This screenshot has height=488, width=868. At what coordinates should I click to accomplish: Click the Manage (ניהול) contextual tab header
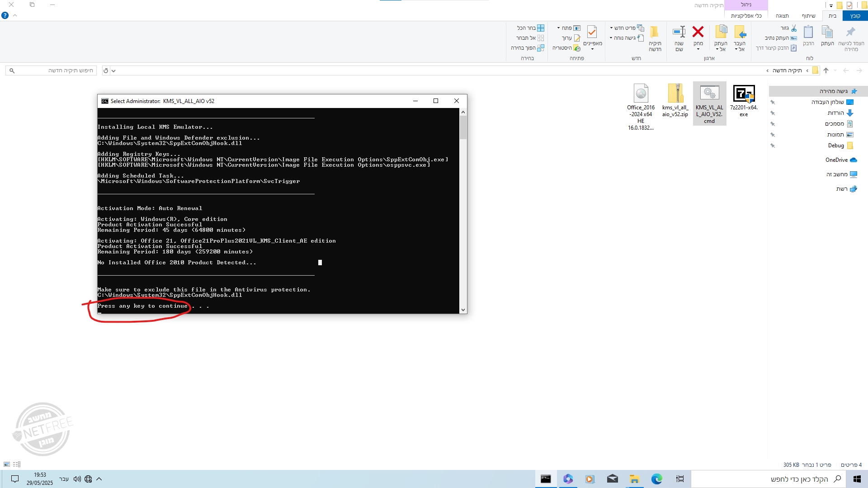point(746,5)
